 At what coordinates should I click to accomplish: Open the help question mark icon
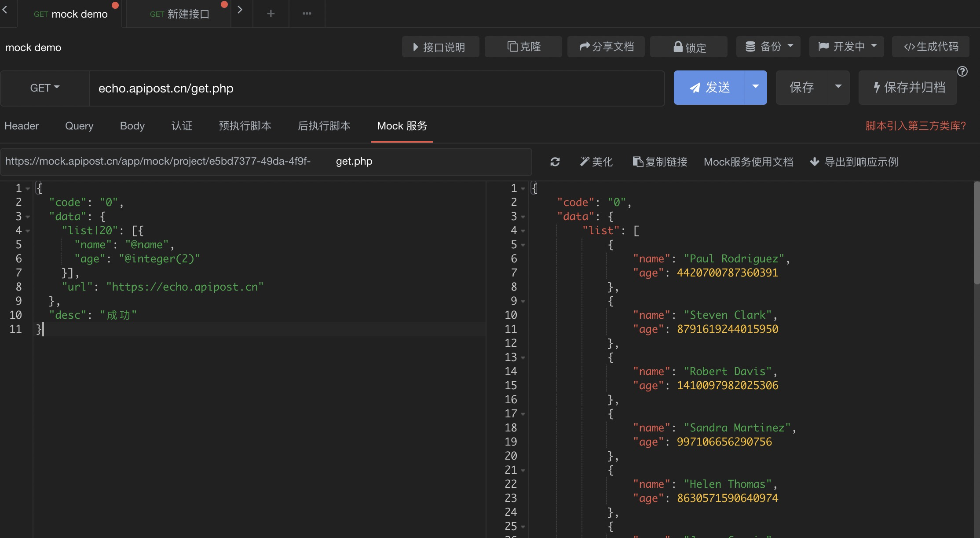click(x=962, y=71)
